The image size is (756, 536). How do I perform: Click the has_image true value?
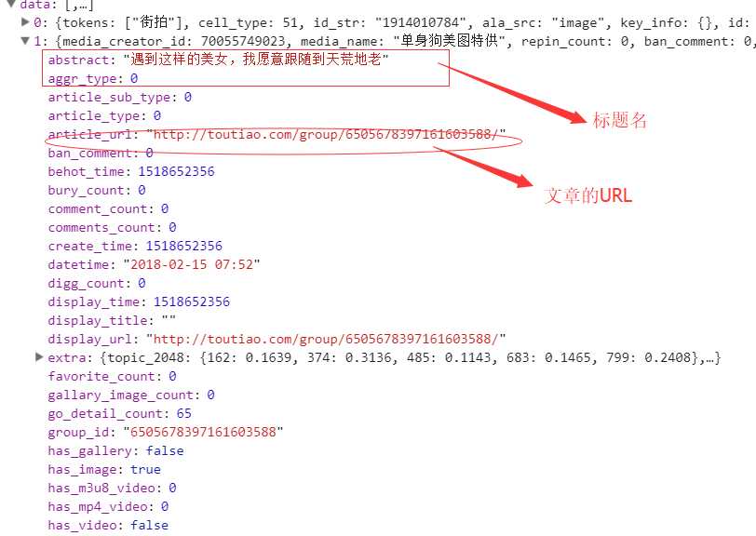(x=145, y=470)
